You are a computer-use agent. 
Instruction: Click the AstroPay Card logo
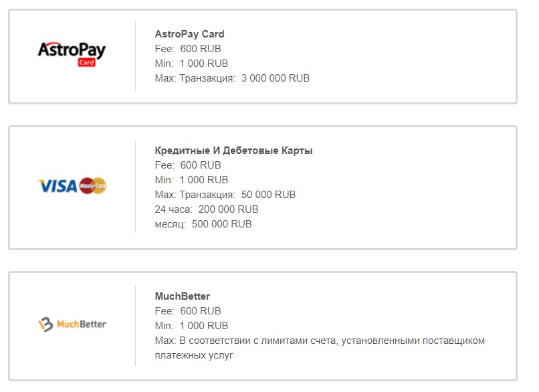coord(72,52)
